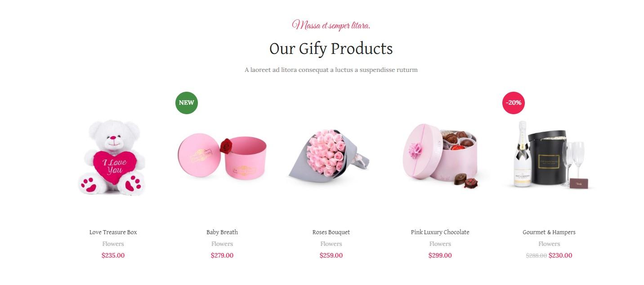Go to the Roses Bouquet product page
Image resolution: width=644 pixels, height=285 pixels.
[331, 232]
